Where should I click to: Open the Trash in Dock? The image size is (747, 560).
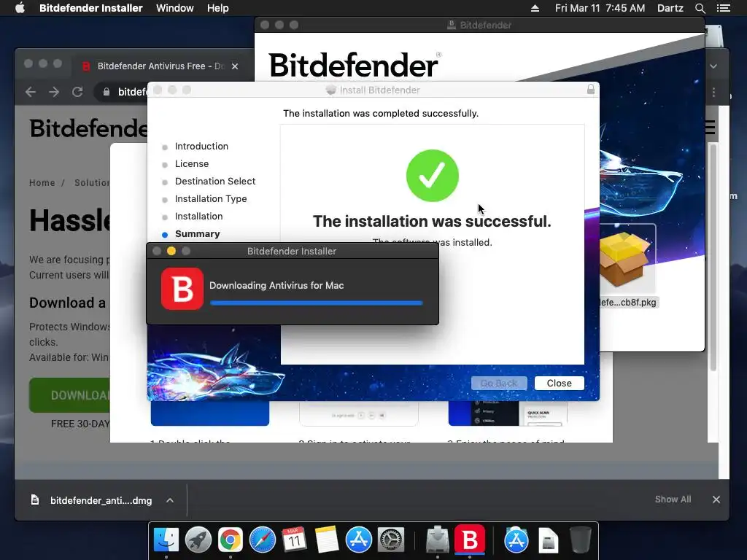581,540
